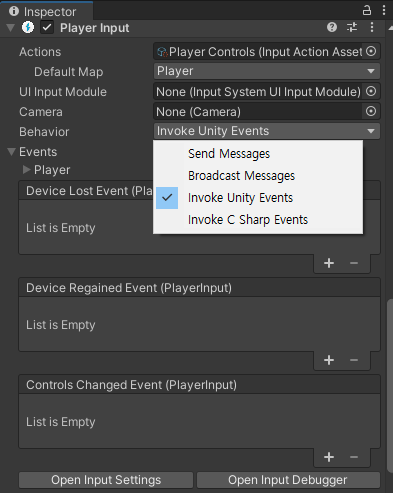The width and height of the screenshot is (393, 493).
Task: Open Player Input help reference
Action: click(332, 27)
